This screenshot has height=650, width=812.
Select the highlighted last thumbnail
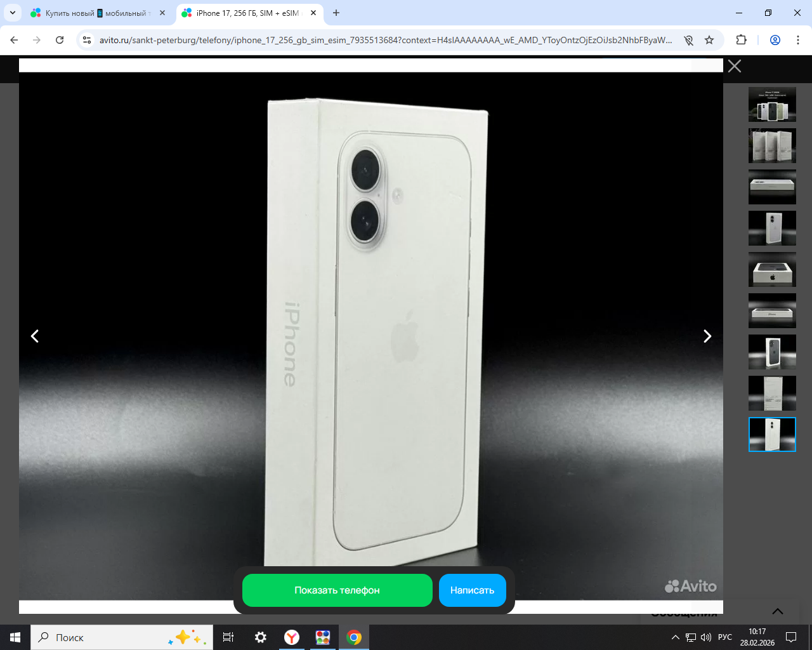point(772,434)
